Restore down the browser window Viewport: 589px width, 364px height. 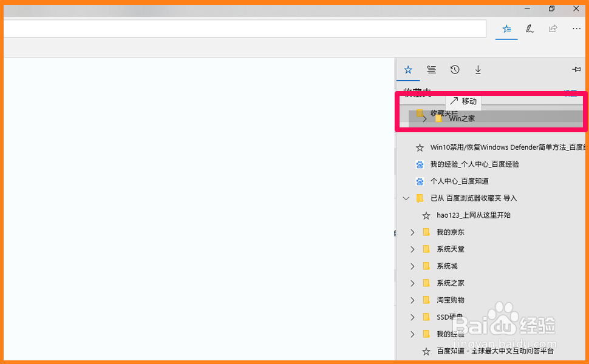551,8
